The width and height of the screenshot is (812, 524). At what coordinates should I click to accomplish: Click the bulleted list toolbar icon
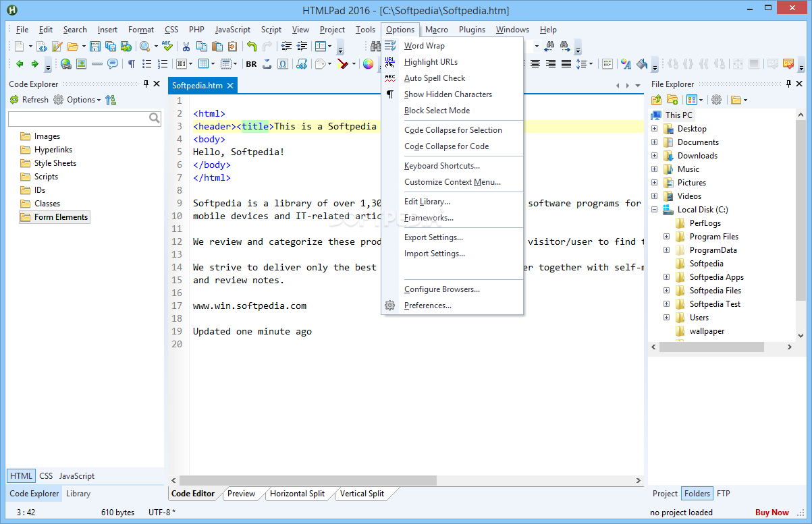146,64
